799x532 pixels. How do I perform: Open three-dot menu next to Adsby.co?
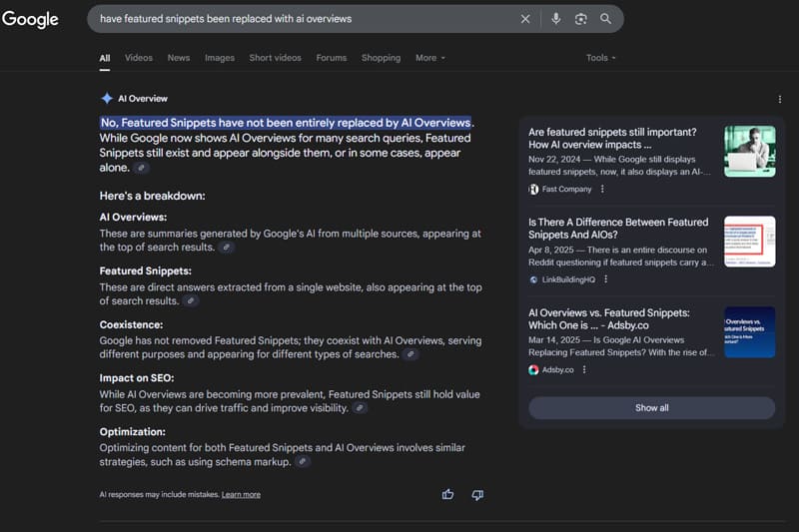click(x=584, y=369)
